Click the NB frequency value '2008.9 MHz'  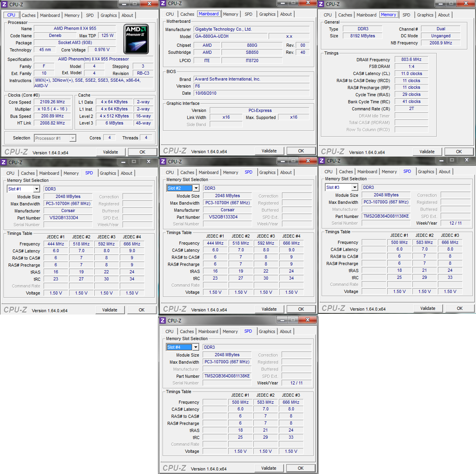[441, 43]
